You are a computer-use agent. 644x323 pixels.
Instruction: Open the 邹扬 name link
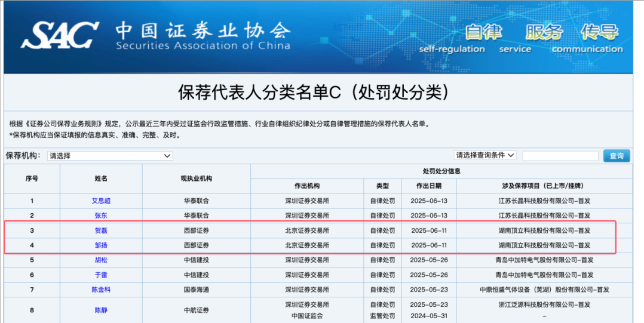point(101,245)
